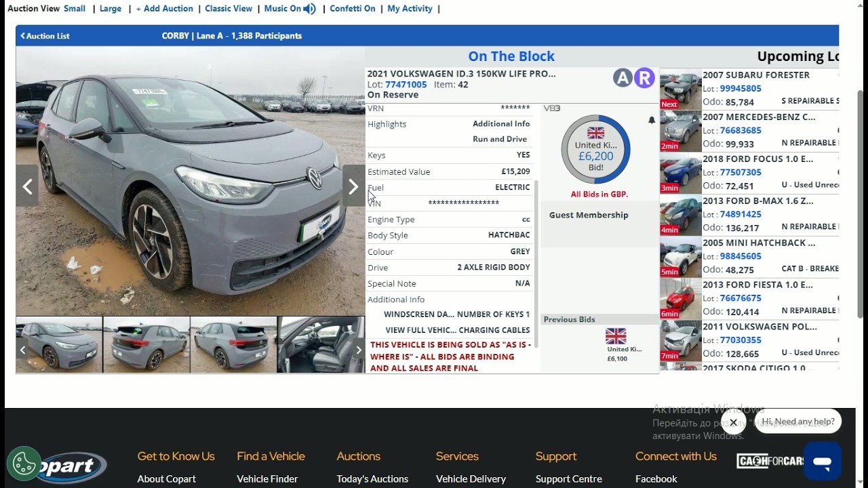Close the 'Need any help?' chat prompt

coord(733,422)
